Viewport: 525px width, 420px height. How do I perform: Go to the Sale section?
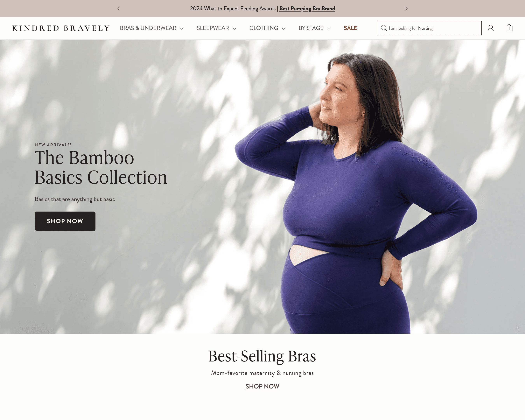click(x=350, y=28)
